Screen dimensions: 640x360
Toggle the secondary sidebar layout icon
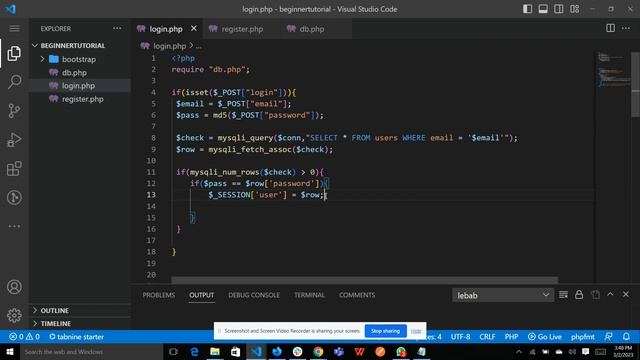click(x=559, y=9)
